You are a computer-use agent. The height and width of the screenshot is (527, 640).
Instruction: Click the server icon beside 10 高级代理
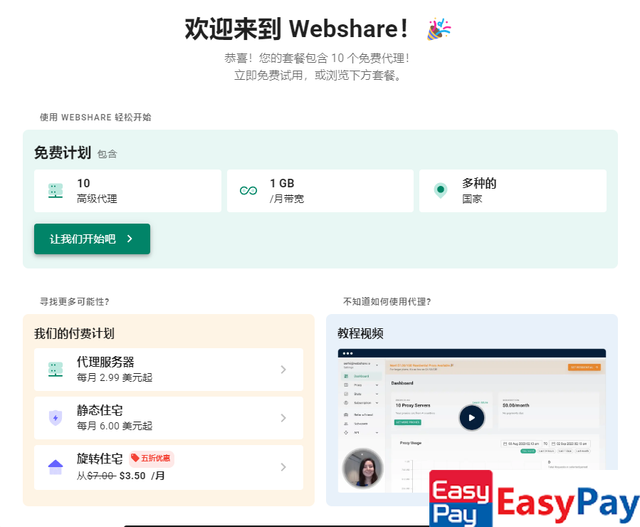pos(56,191)
